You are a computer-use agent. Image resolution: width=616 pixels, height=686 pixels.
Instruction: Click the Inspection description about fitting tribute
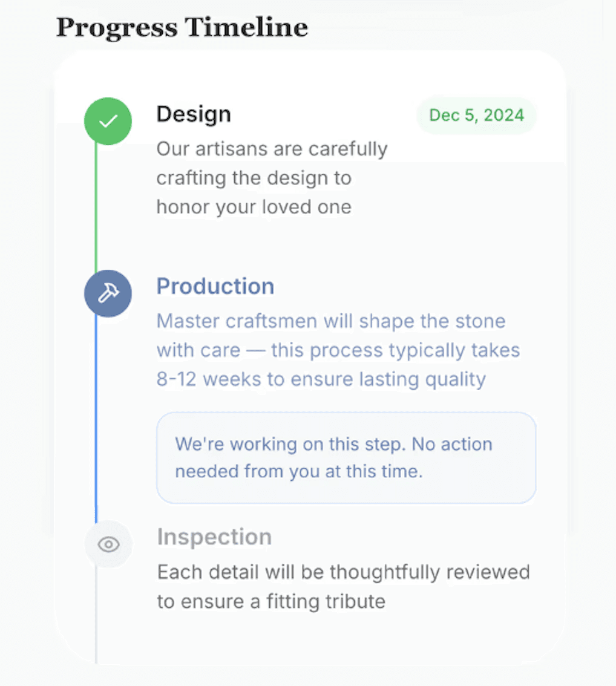[270, 601]
